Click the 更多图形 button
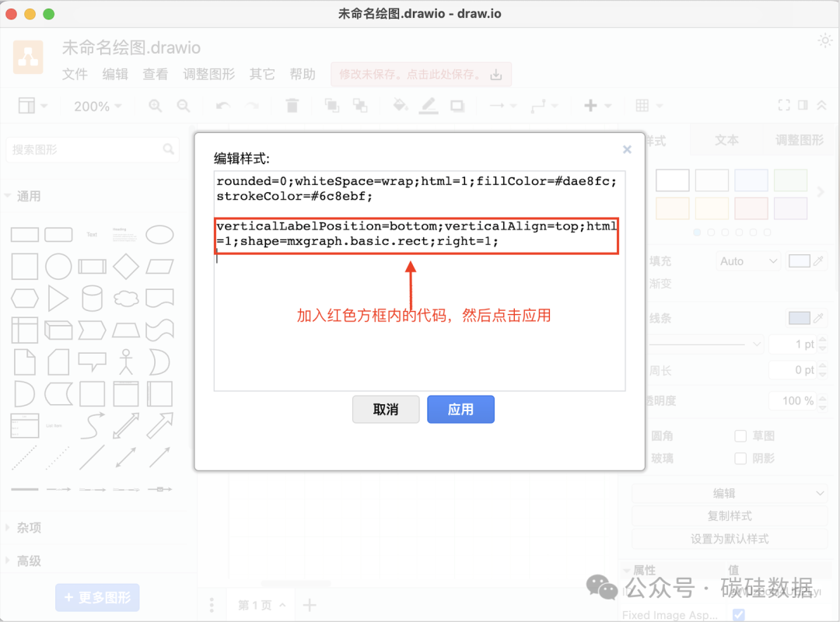 click(x=96, y=597)
